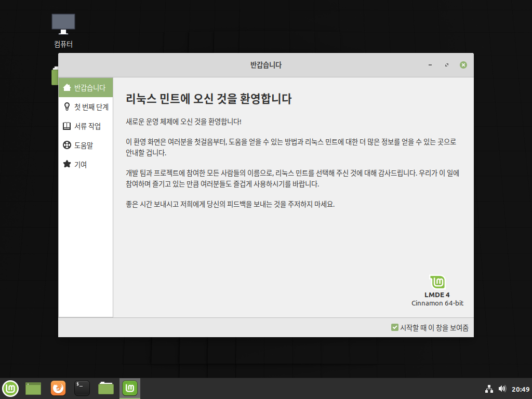The width and height of the screenshot is (532, 399).
Task: Click the line 새로운 운영 체제에 오신 것을 환영합니다!
Action: coord(183,122)
